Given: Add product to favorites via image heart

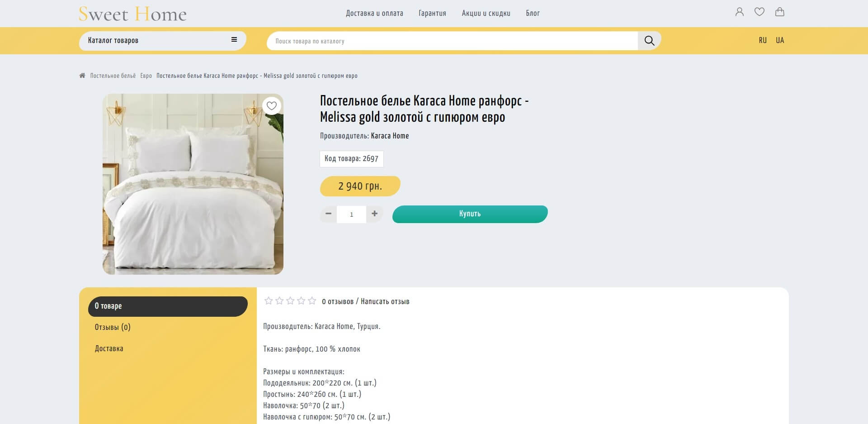Looking at the screenshot, I should point(272,106).
